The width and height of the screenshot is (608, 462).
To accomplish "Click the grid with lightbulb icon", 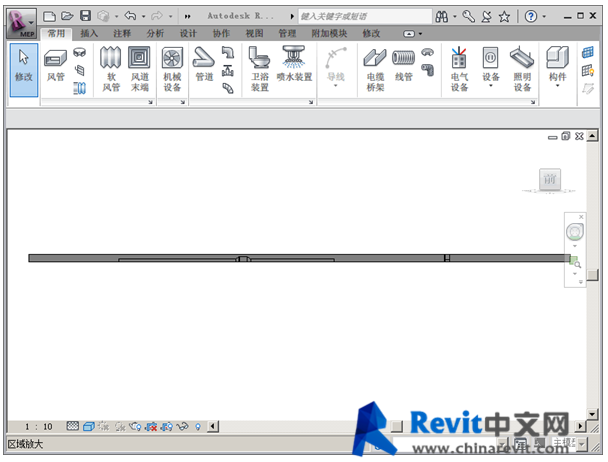I will click(x=588, y=70).
